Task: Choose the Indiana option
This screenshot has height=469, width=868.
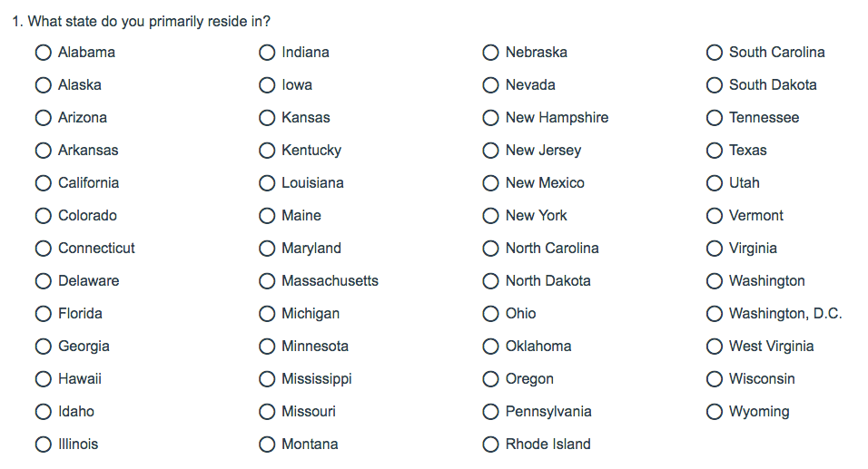Action: pos(267,53)
